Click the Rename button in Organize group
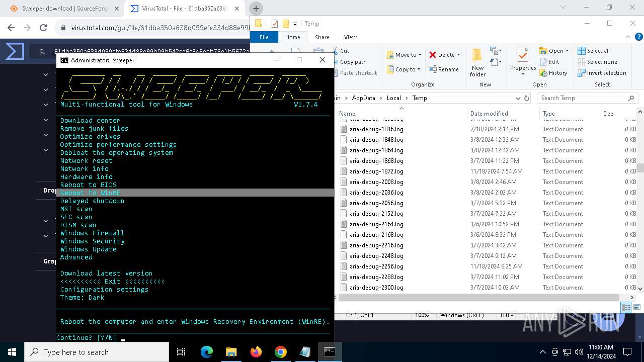Screen dimensions: 644x362 tap(444, 69)
